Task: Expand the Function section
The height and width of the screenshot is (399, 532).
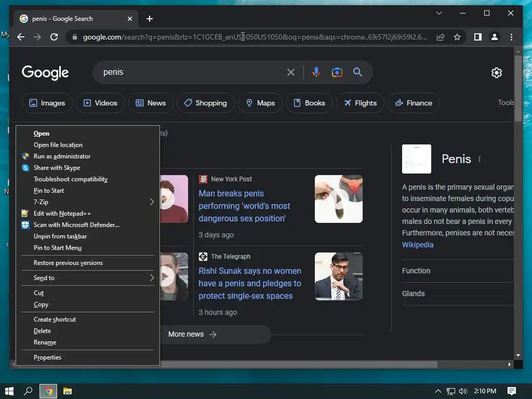Action: click(458, 271)
